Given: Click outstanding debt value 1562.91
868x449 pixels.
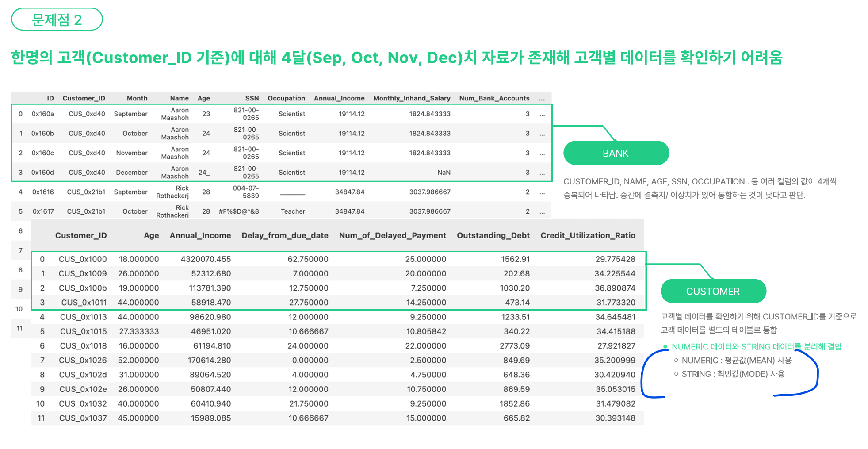Looking at the screenshot, I should [515, 259].
